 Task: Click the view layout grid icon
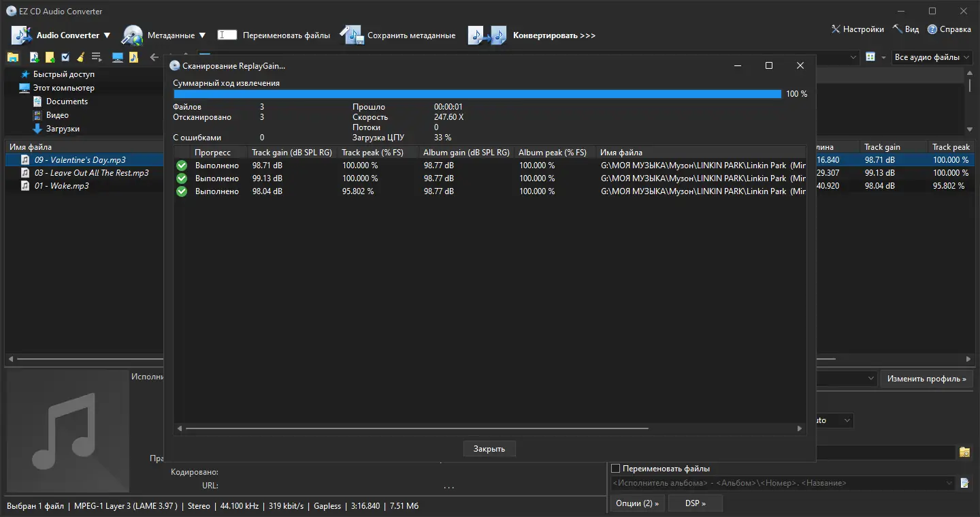click(870, 57)
